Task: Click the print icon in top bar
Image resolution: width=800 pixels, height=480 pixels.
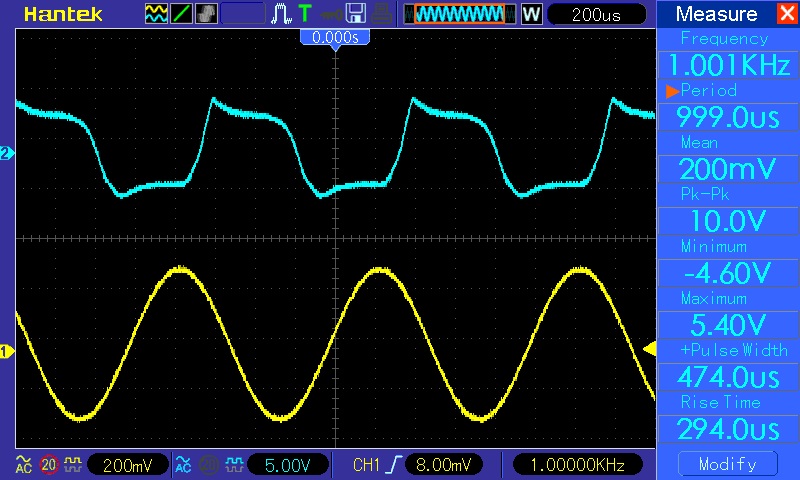Action: point(381,14)
